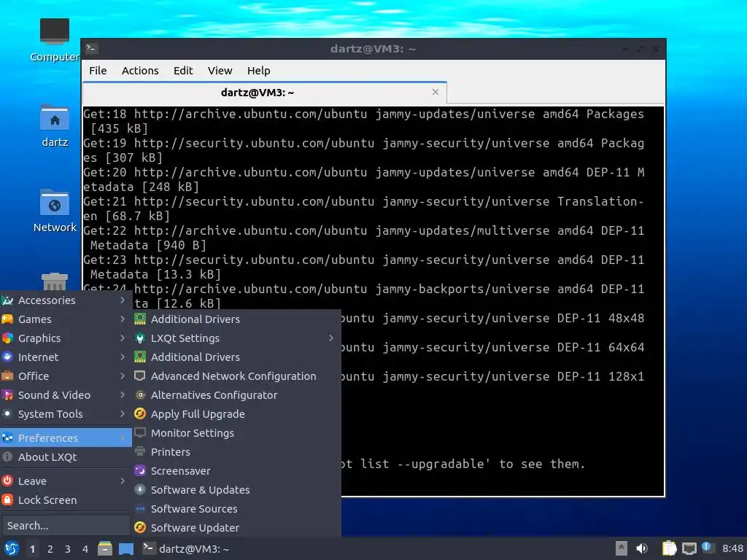The image size is (747, 560).
Task: Switch to workspace 2
Action: point(50,549)
